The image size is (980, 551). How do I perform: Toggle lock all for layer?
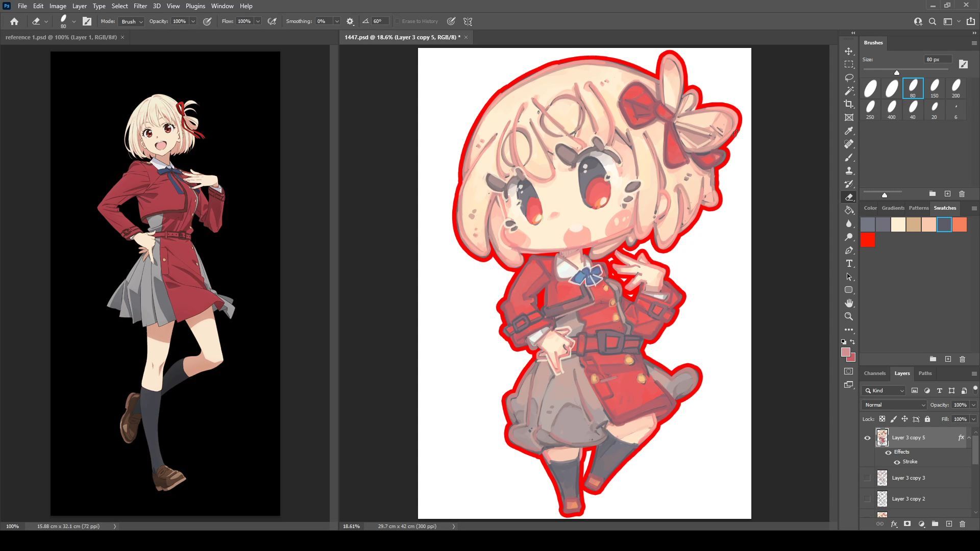927,419
